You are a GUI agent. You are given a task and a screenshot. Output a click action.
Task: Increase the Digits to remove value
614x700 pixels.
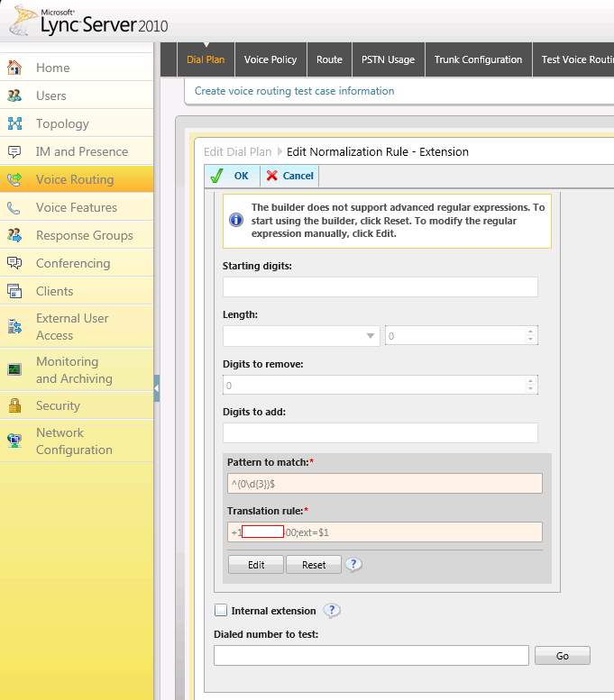(x=531, y=380)
